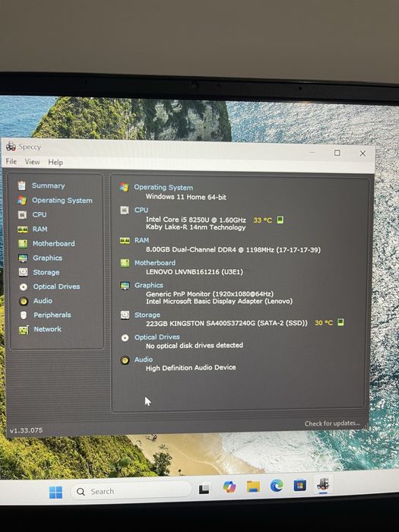Select the Storage drive icon in sidebar
The height and width of the screenshot is (532, 399).
tap(23, 272)
